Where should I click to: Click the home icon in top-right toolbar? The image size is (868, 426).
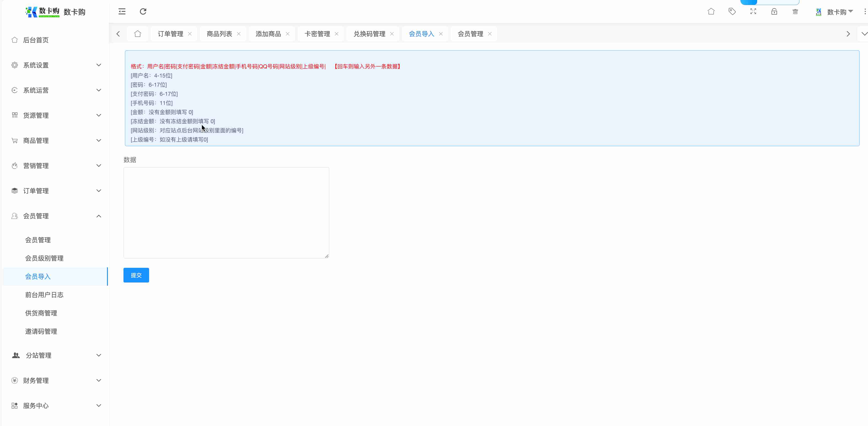[x=711, y=11]
